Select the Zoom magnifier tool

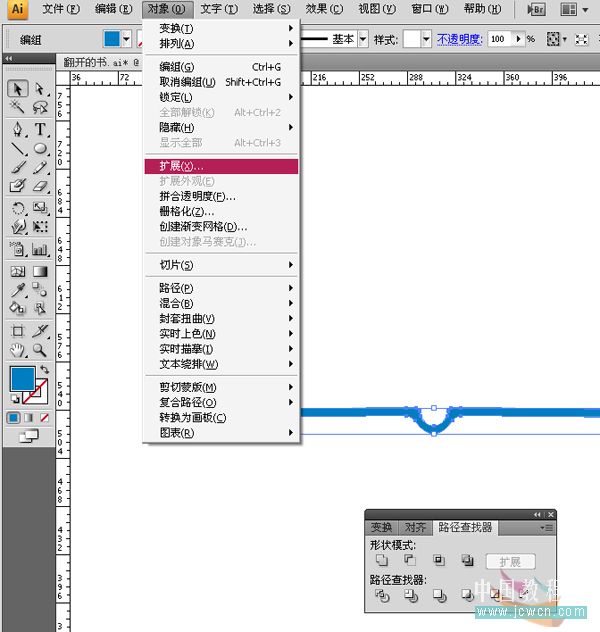pos(39,350)
